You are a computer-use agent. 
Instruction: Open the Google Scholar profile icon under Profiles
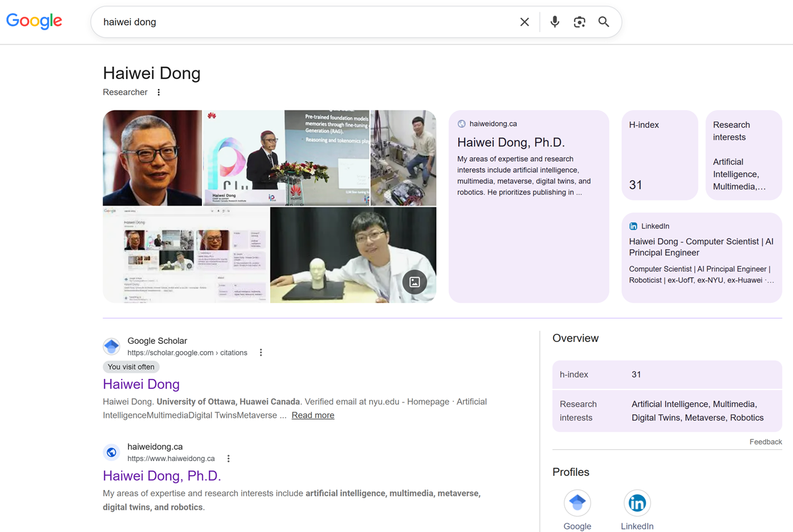click(x=577, y=503)
